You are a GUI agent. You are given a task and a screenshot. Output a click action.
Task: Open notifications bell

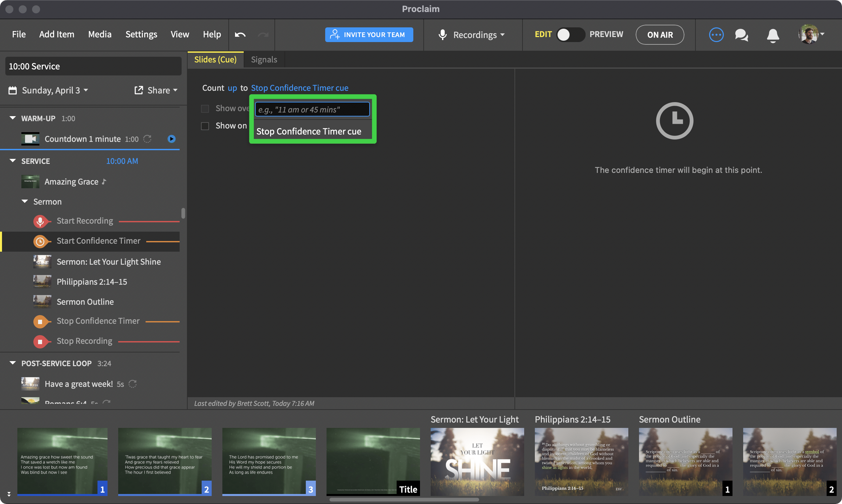pyautogui.click(x=773, y=35)
